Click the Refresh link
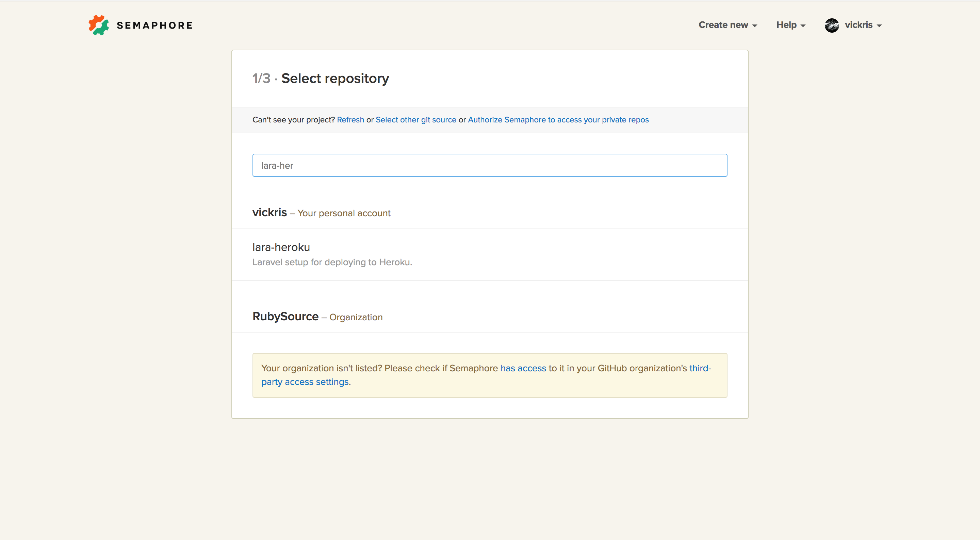The width and height of the screenshot is (980, 540). click(x=350, y=120)
